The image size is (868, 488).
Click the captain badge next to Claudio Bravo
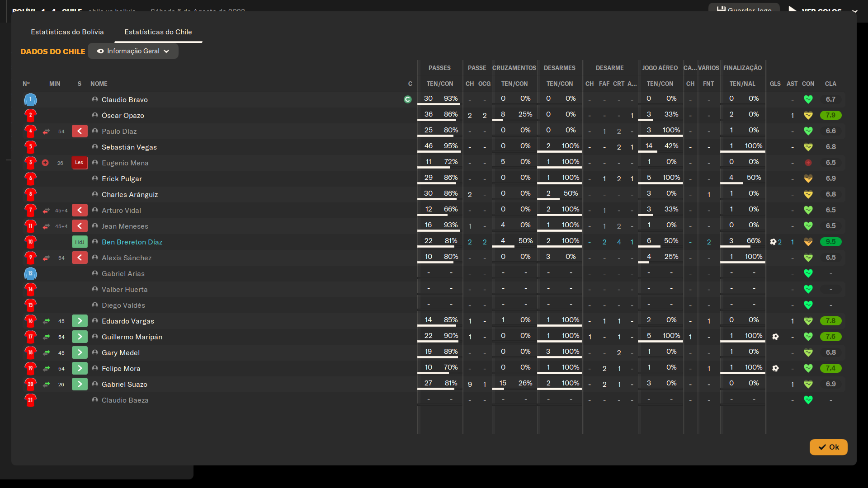[x=408, y=99]
